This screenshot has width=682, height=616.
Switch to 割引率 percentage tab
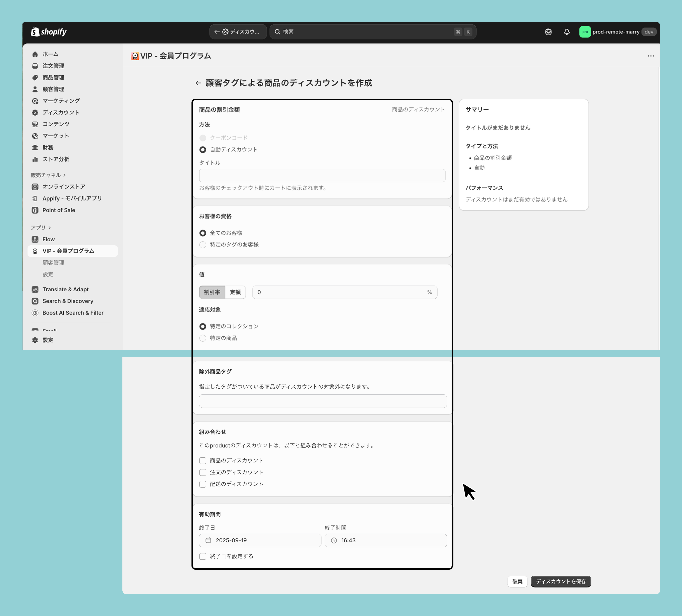pyautogui.click(x=212, y=292)
